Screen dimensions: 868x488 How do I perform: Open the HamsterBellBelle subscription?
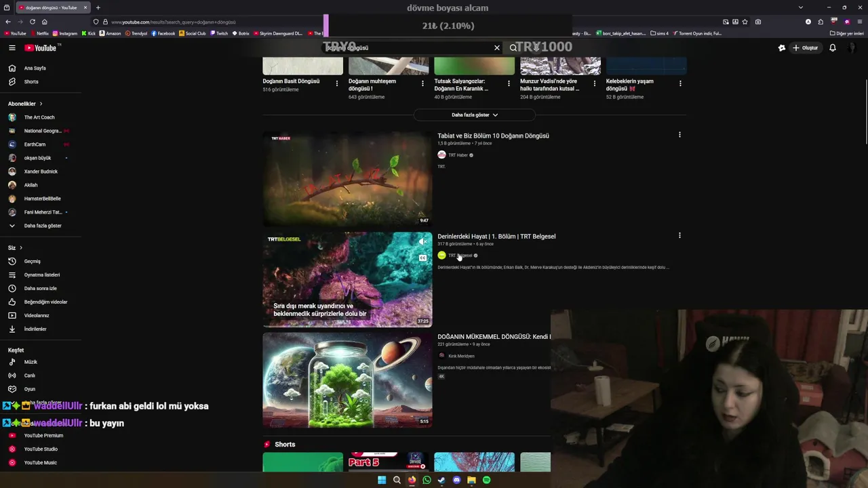click(x=41, y=199)
